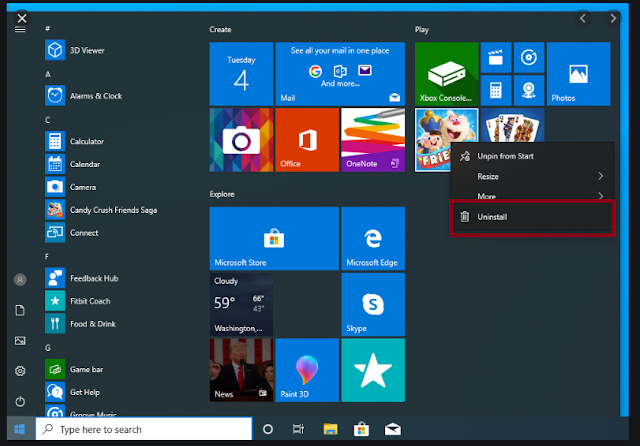Click the 'C' letter header in app list
This screenshot has height=446, width=640.
click(48, 120)
